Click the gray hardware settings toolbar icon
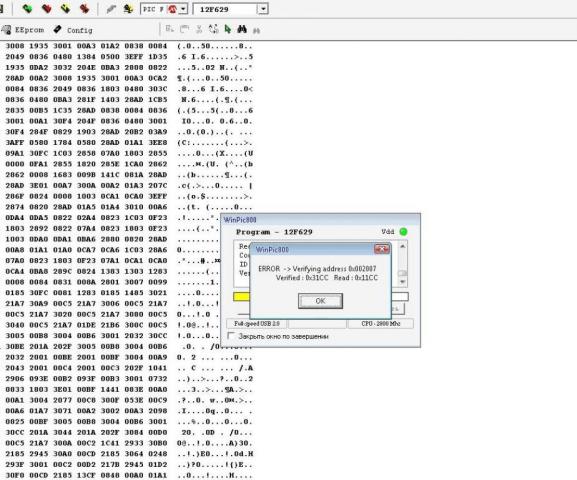577x480 pixels. click(x=111, y=9)
